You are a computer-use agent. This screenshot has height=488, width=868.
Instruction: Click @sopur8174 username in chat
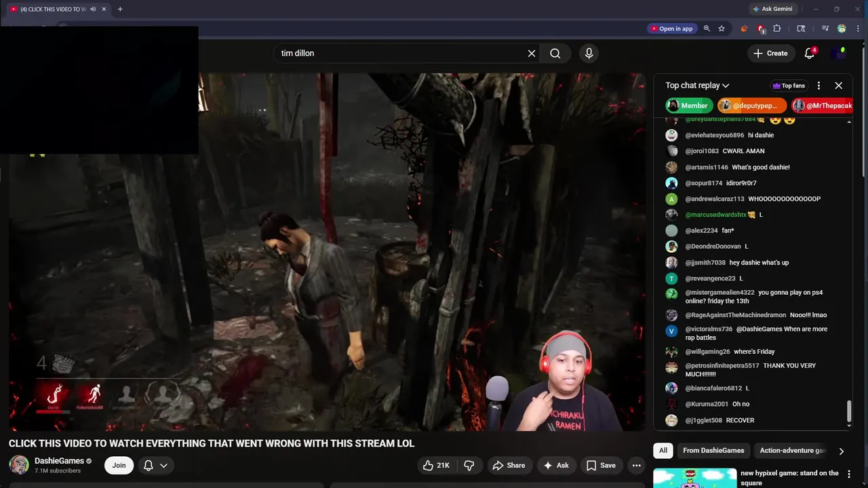(704, 183)
